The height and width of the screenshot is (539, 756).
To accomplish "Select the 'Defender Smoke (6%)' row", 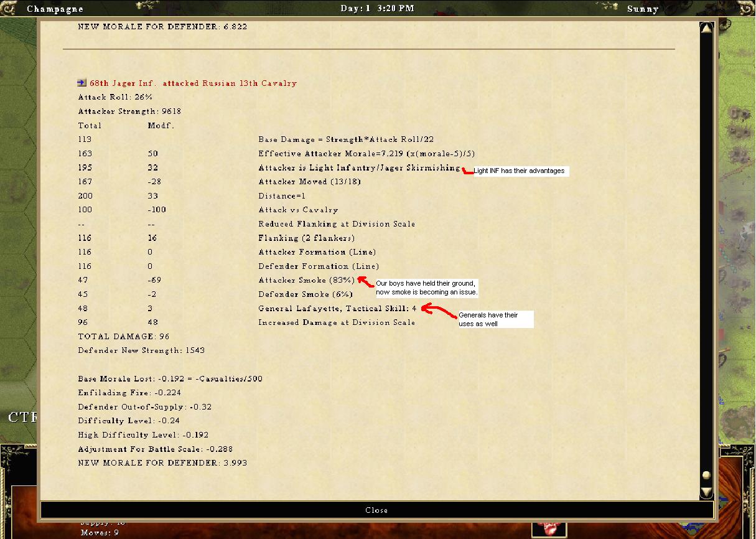I will click(306, 294).
